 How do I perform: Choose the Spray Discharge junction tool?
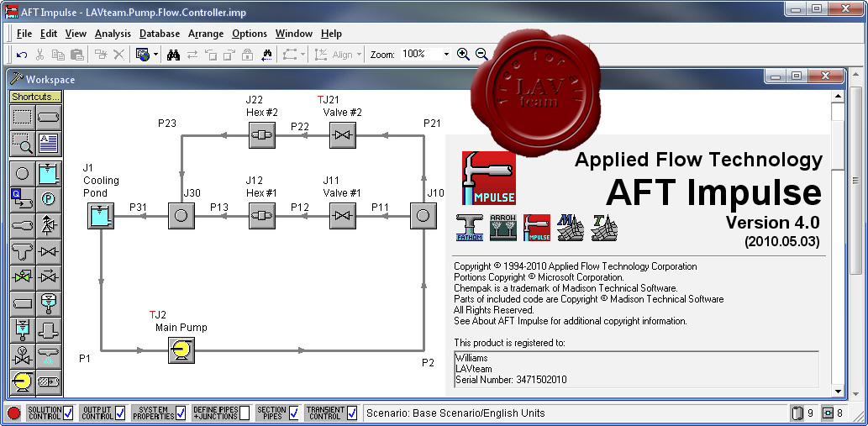pos(50,355)
